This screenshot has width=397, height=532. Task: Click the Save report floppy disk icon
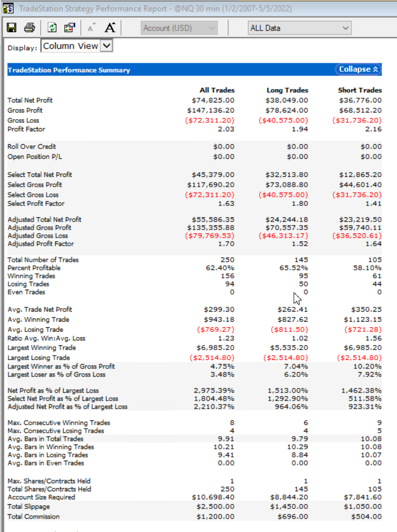[12, 28]
